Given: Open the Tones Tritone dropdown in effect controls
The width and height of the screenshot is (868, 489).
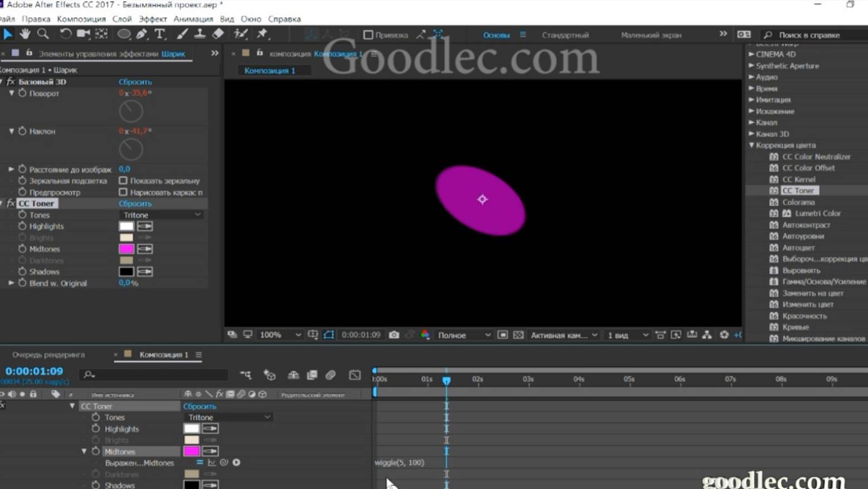Looking at the screenshot, I should [x=161, y=215].
